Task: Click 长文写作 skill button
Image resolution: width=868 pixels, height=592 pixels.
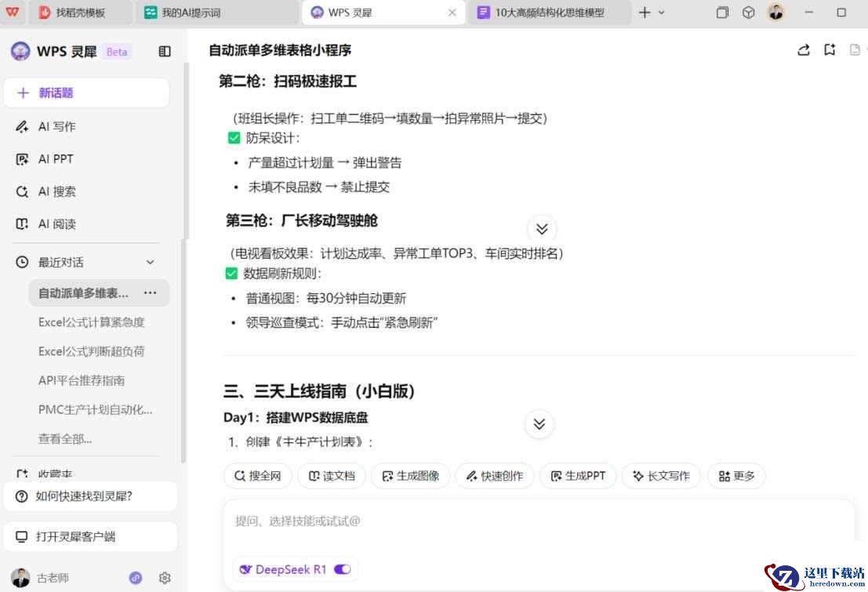Action: pos(661,476)
